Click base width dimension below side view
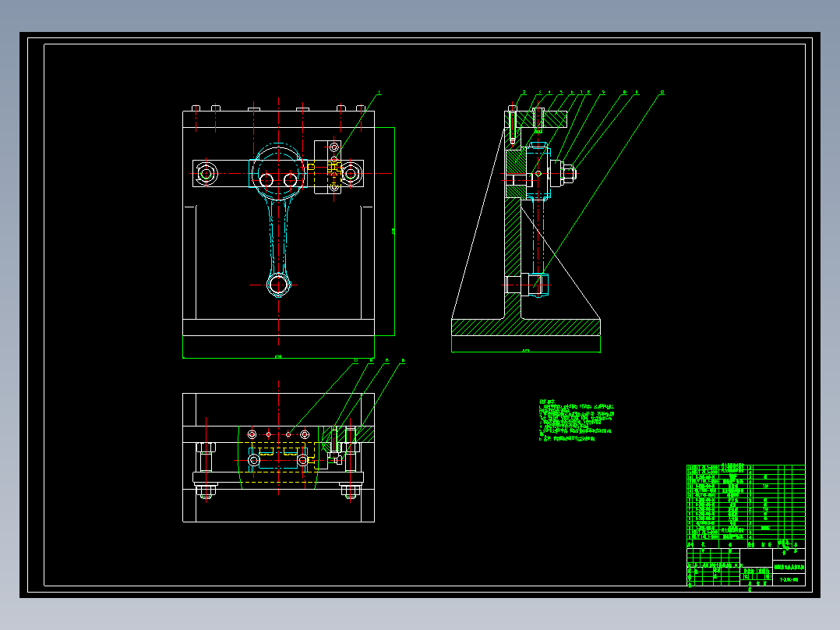Viewport: 840px width, 630px height. [x=525, y=351]
